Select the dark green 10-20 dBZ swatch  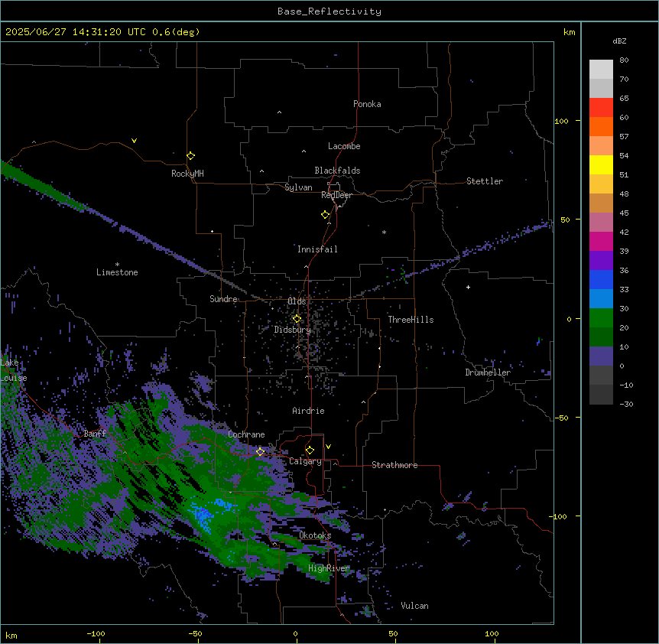(601, 337)
